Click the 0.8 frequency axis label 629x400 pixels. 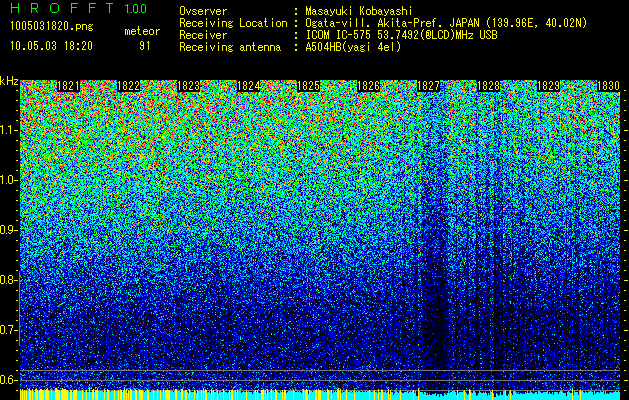[8, 280]
